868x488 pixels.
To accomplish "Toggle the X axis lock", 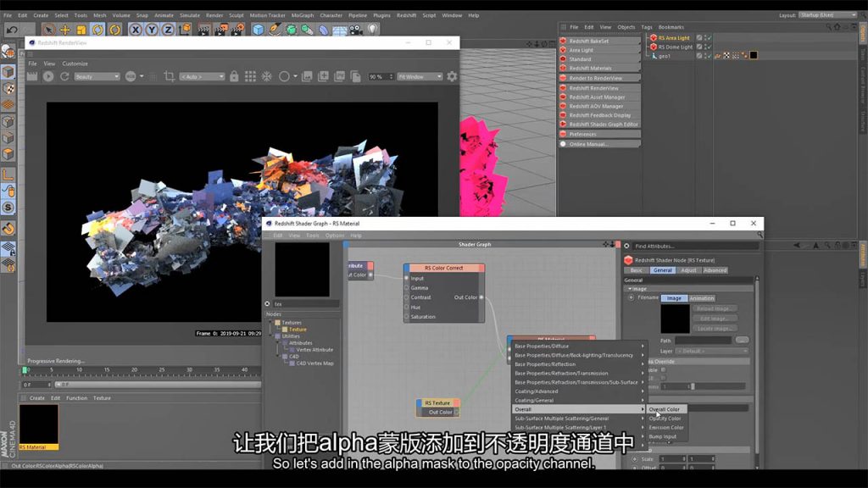I will point(136,30).
